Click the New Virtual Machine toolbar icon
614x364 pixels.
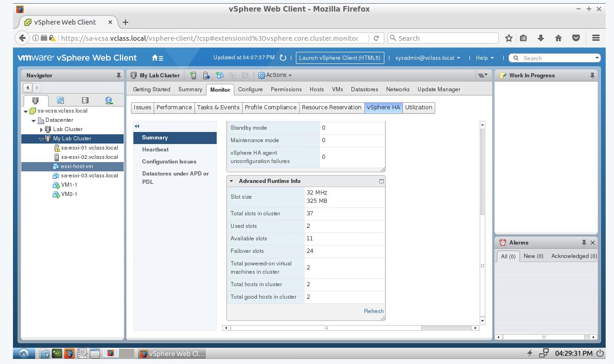click(219, 75)
